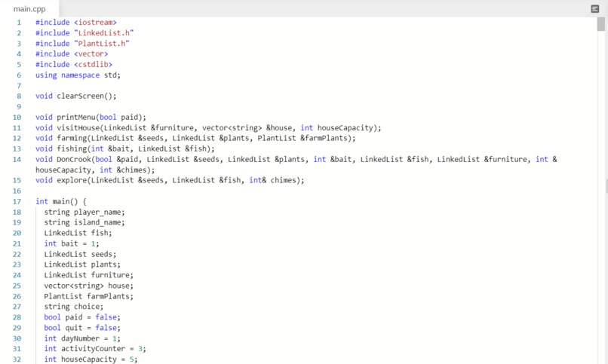The image size is (608, 364).
Task: Click the line 'vector<string> house;'
Action: (x=88, y=286)
